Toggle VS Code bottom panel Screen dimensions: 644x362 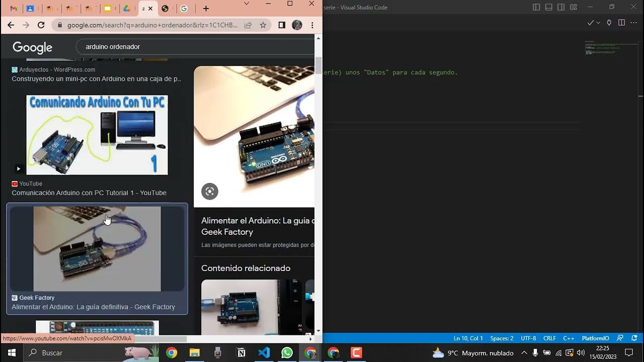click(x=549, y=7)
